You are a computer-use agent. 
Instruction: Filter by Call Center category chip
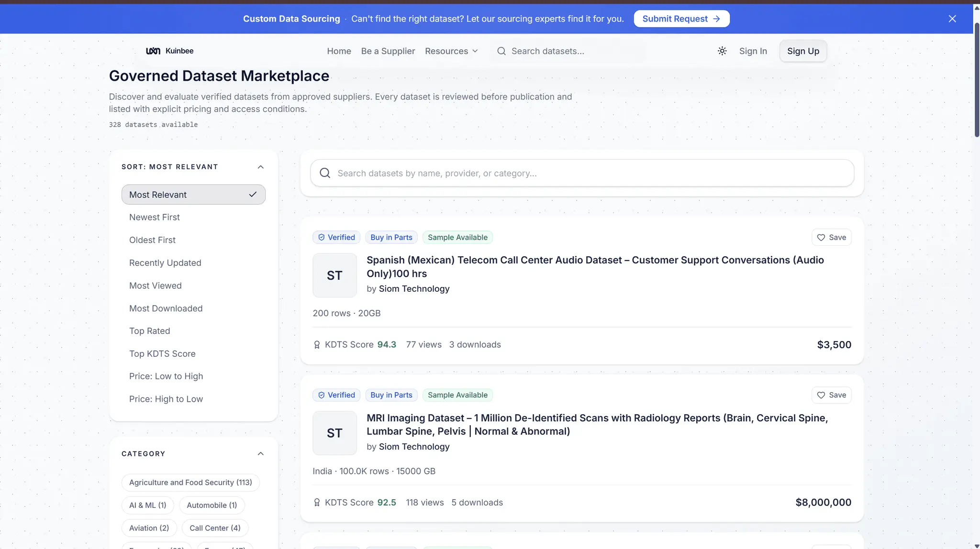click(x=215, y=528)
